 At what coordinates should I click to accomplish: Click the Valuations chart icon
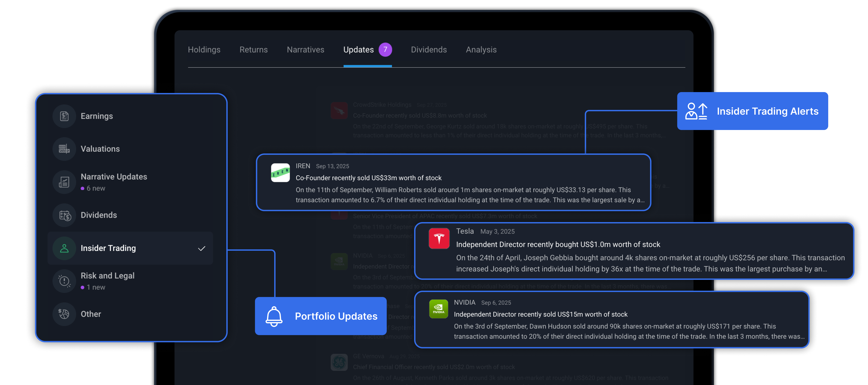(x=64, y=149)
